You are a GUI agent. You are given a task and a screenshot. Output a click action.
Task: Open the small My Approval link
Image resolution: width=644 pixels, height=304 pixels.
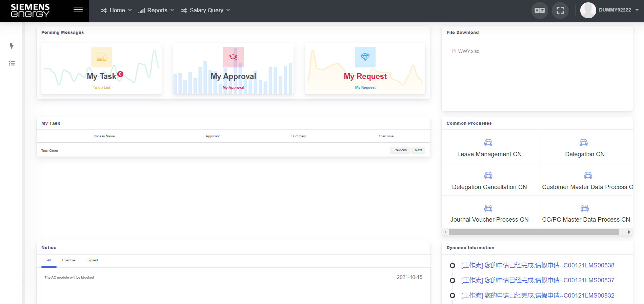(233, 87)
